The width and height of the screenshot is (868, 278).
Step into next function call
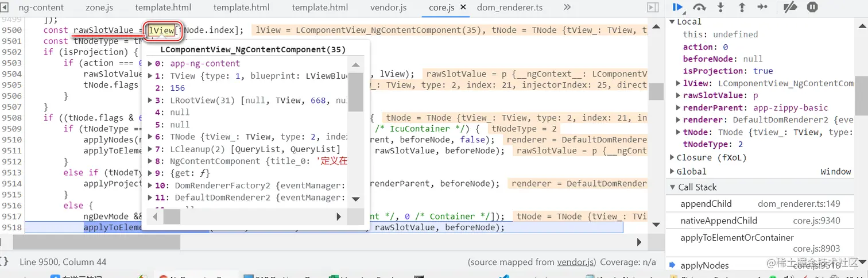coord(720,7)
